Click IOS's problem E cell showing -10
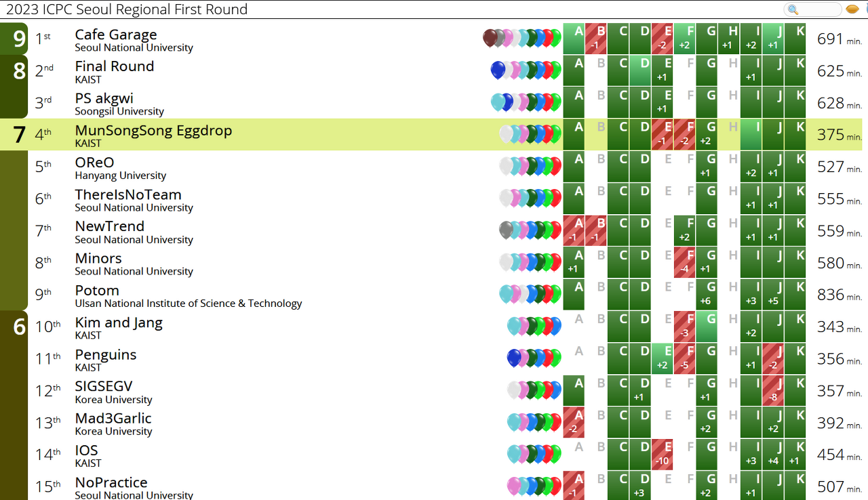The height and width of the screenshot is (500, 868). (x=663, y=455)
